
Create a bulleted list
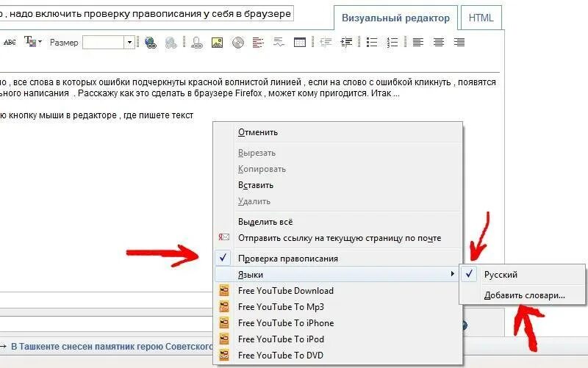[372, 43]
